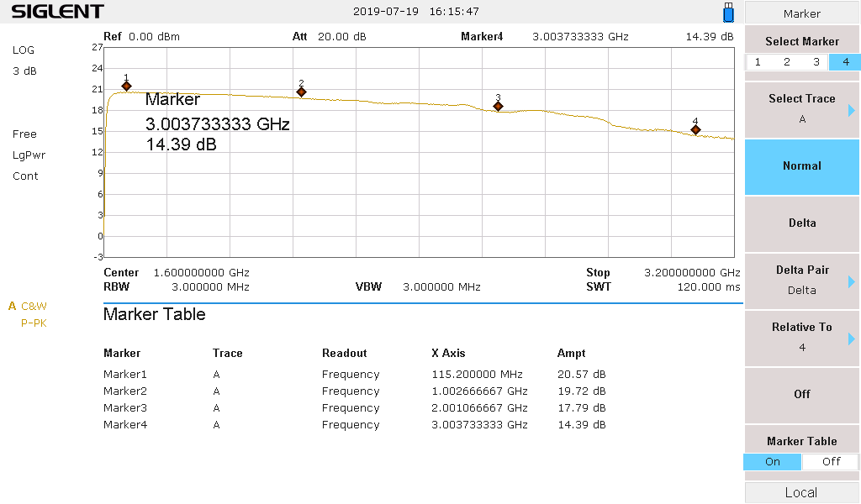Image resolution: width=861 pixels, height=504 pixels.
Task: Select marker 2 in Select Marker
Action: click(787, 62)
